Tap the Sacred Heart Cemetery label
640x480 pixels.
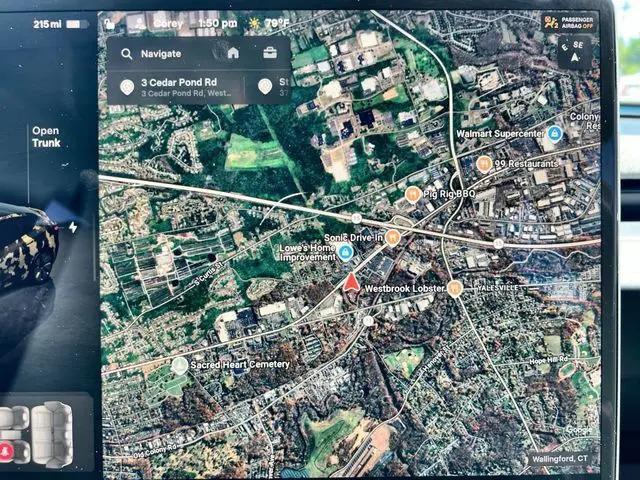(240, 364)
